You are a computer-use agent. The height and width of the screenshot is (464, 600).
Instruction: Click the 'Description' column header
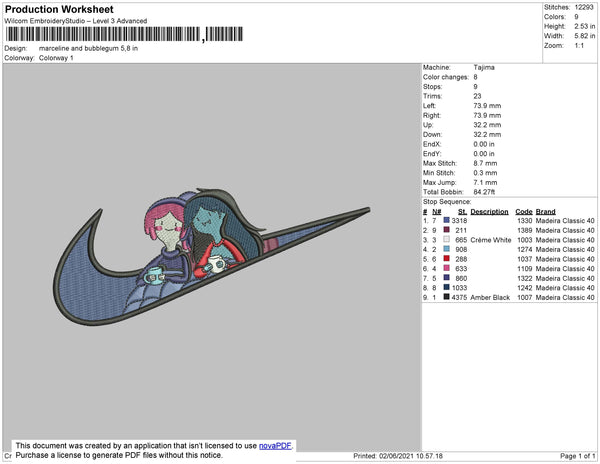coord(489,212)
